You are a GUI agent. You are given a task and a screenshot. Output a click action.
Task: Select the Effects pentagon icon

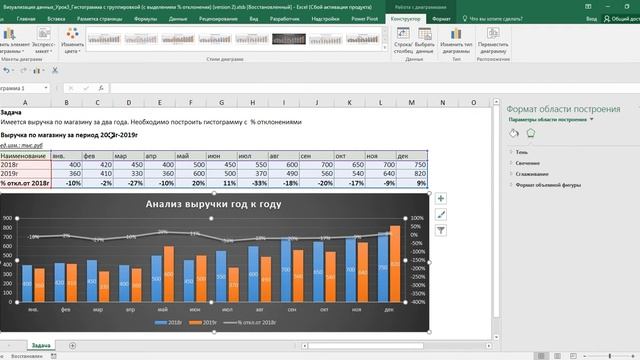pos(531,133)
